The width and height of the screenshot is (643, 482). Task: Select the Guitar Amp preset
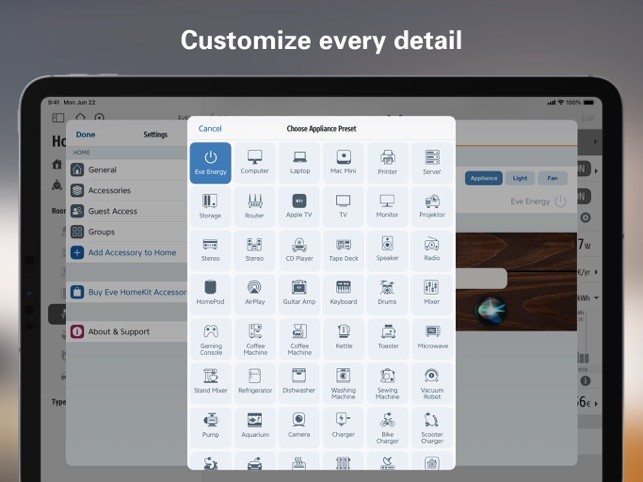(x=299, y=294)
